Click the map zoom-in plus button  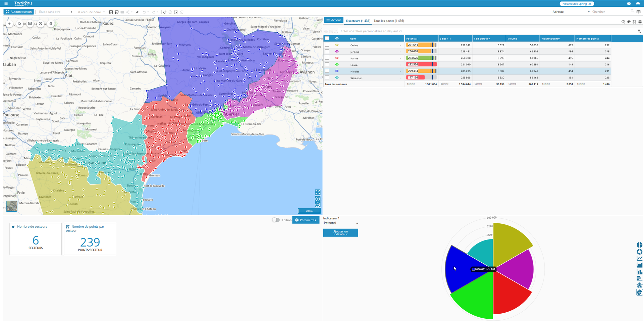(x=318, y=199)
